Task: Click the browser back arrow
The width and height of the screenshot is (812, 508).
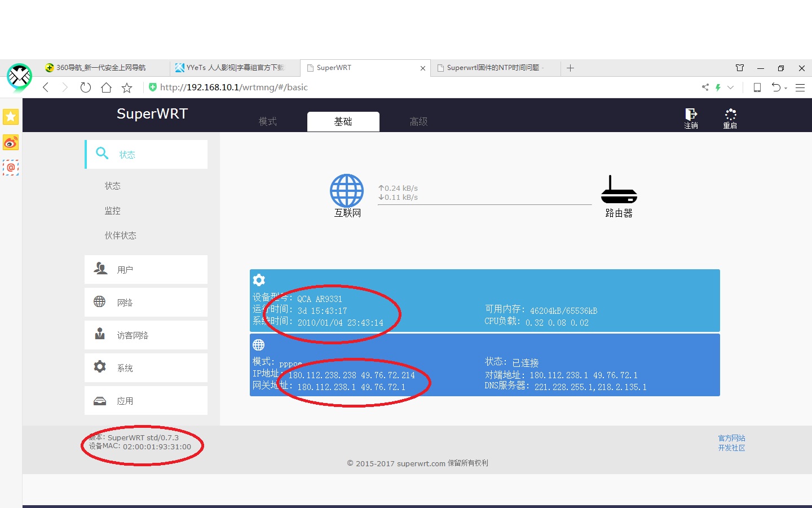Action: (x=46, y=87)
